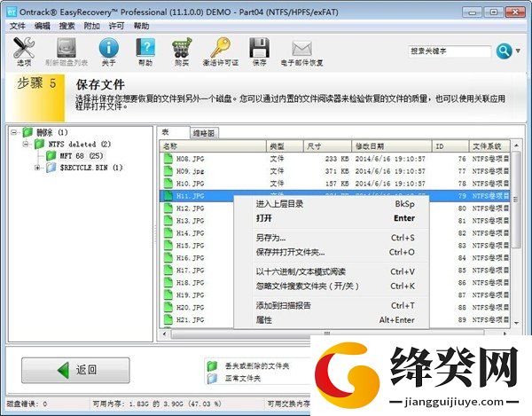Open the 文件 menu
The height and width of the screenshot is (416, 532).
pyautogui.click(x=18, y=26)
